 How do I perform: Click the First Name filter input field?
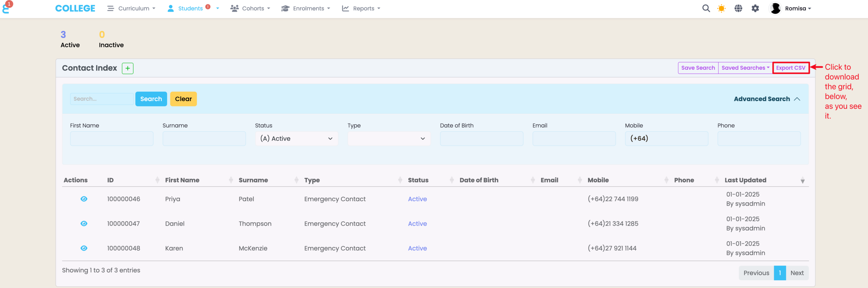point(112,139)
